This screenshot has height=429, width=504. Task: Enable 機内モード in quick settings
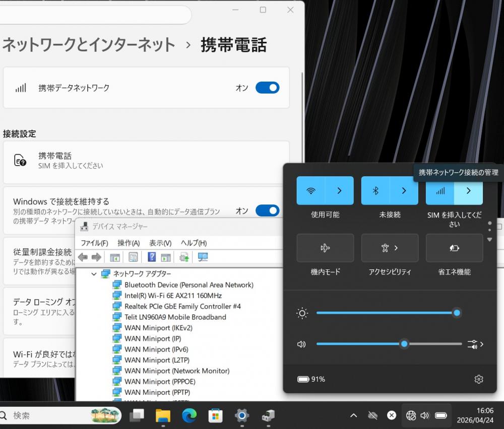325,248
